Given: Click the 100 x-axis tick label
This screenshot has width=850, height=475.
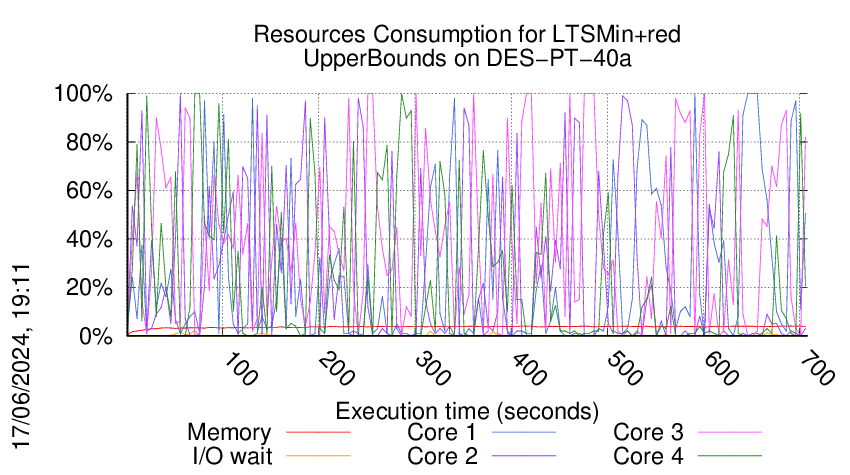Looking at the screenshot, I should (240, 369).
